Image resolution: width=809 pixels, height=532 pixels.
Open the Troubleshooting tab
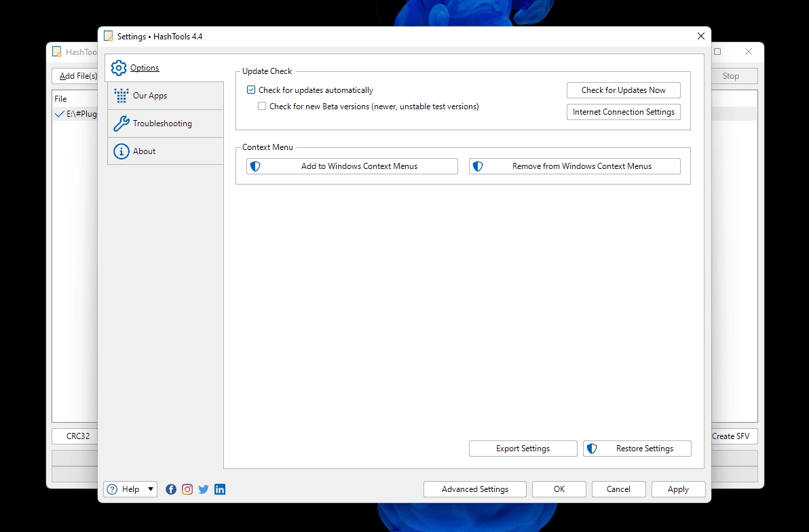coord(166,123)
